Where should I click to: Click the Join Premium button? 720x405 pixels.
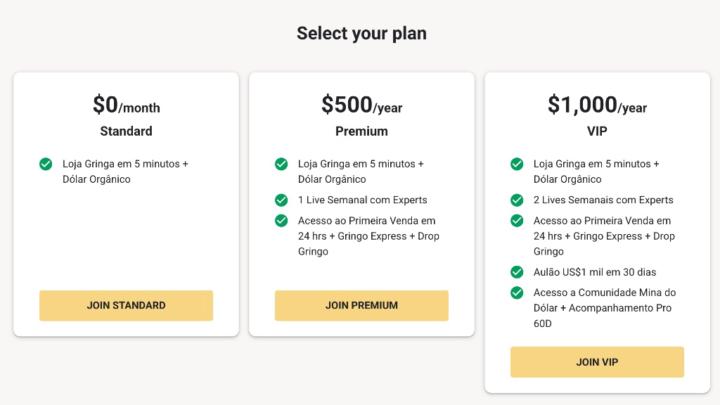[361, 305]
